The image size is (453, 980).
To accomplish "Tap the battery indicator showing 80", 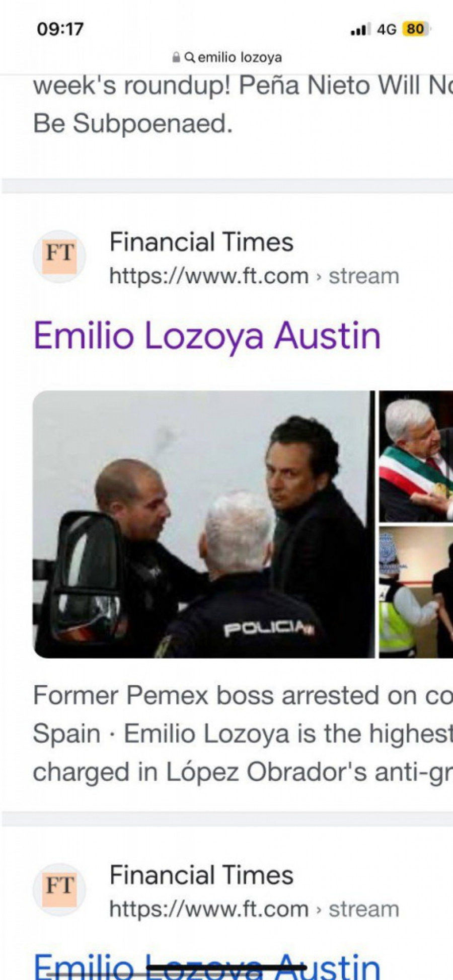I will [415, 29].
